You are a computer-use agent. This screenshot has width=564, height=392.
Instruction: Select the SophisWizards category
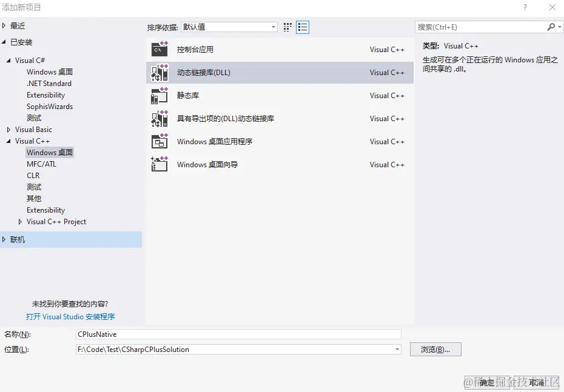[x=50, y=107]
